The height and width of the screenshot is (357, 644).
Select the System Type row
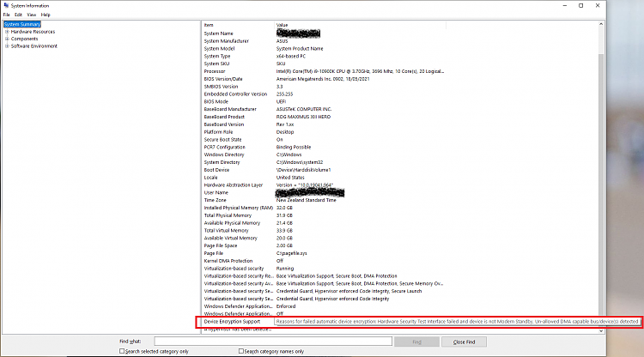click(324, 57)
